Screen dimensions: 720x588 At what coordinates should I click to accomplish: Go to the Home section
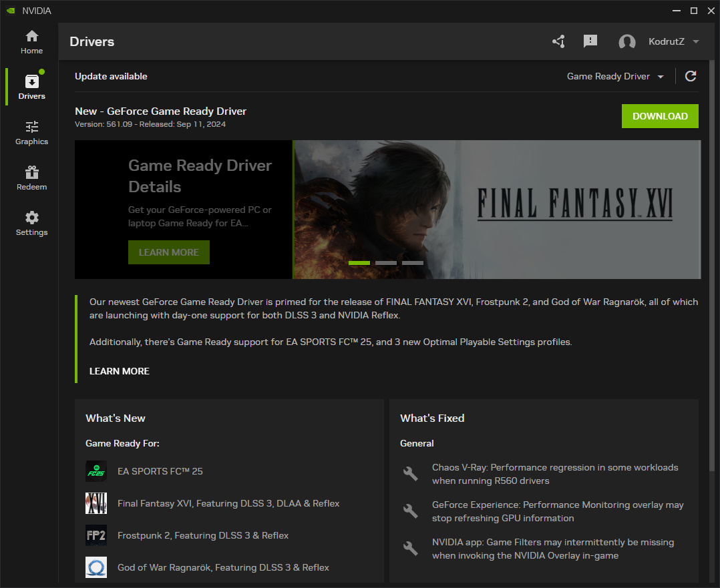[31, 42]
